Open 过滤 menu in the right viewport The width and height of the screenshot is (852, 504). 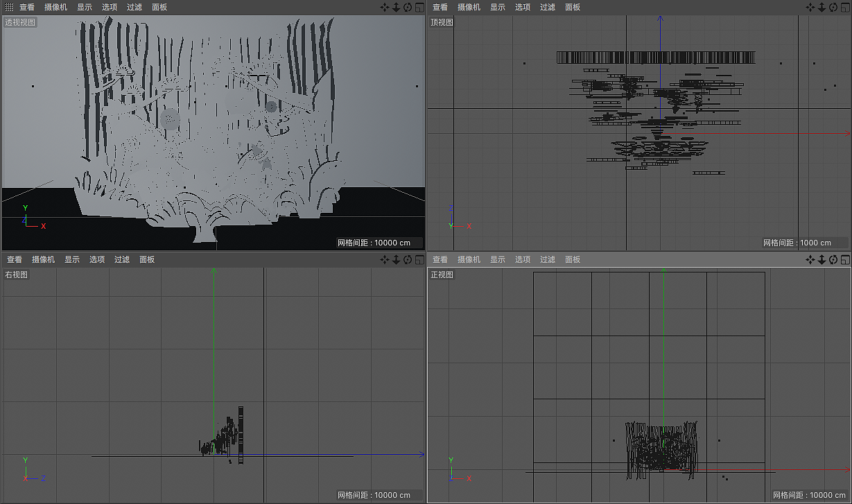(122, 260)
